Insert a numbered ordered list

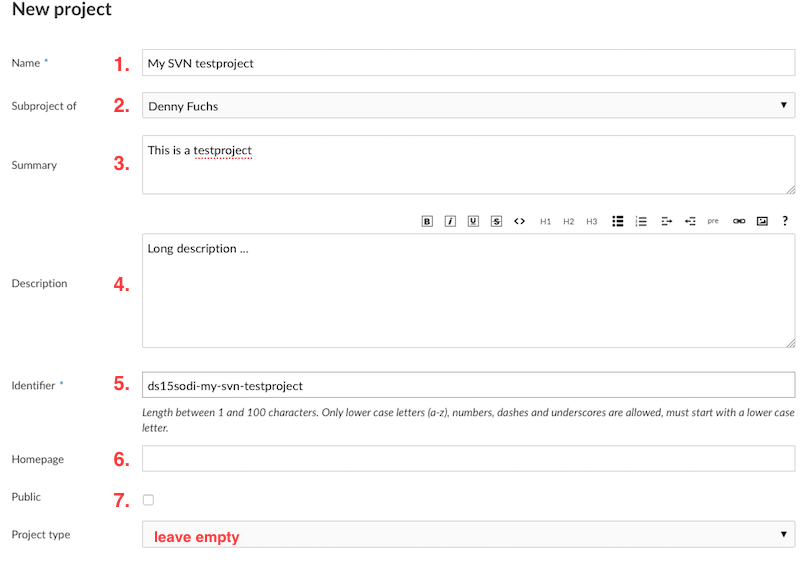(x=642, y=221)
